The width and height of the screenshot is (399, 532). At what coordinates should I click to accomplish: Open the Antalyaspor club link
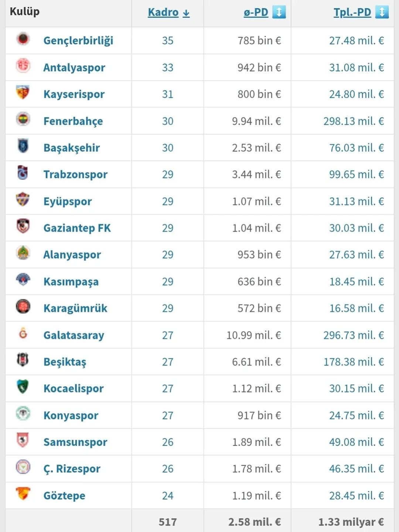pyautogui.click(x=74, y=68)
